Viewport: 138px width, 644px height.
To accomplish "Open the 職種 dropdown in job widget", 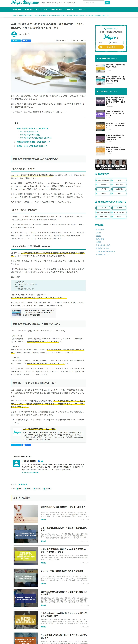I will [104, 42].
